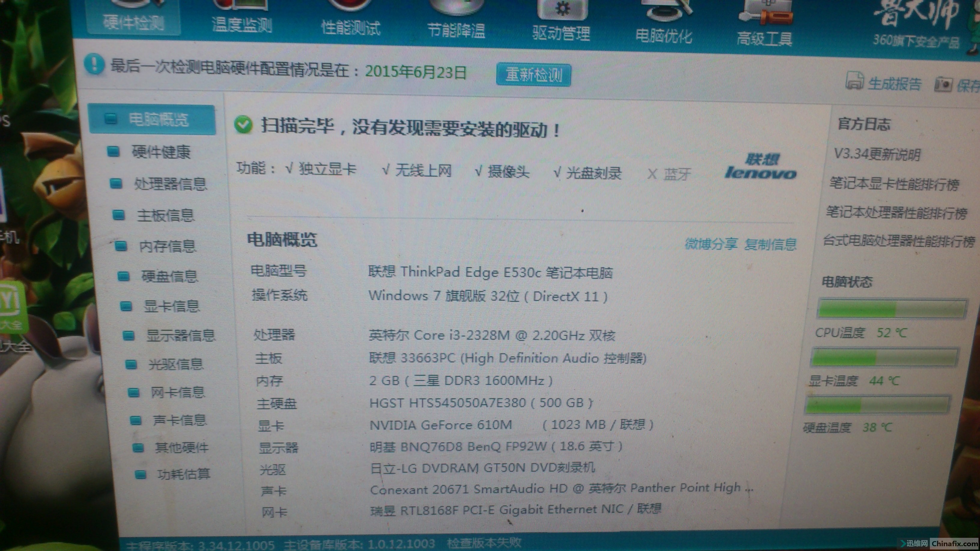
Task: Click 'HGST HTS545050A7E380 ( 500 GB )' value
Action: [x=481, y=402]
